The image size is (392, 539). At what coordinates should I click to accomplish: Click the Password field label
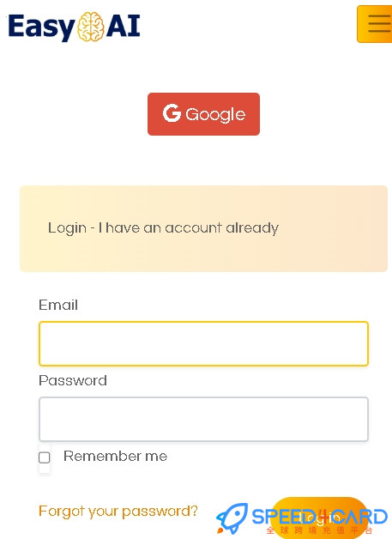click(73, 380)
